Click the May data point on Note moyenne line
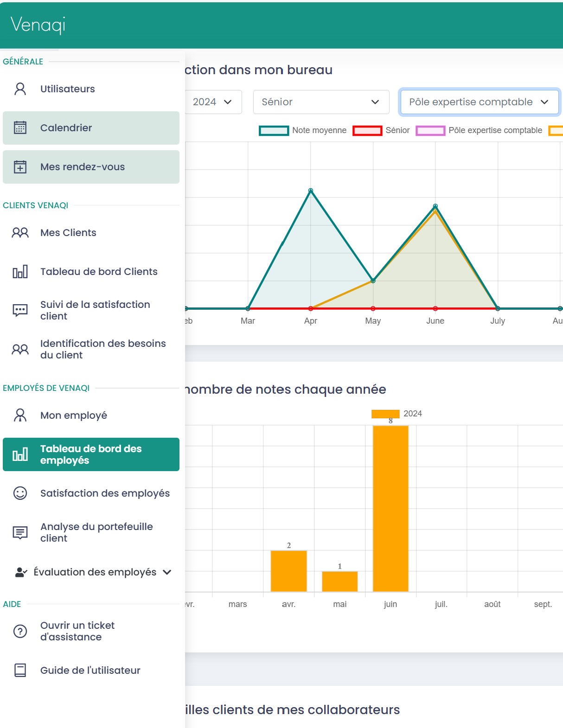Image resolution: width=563 pixels, height=728 pixels. click(x=373, y=281)
